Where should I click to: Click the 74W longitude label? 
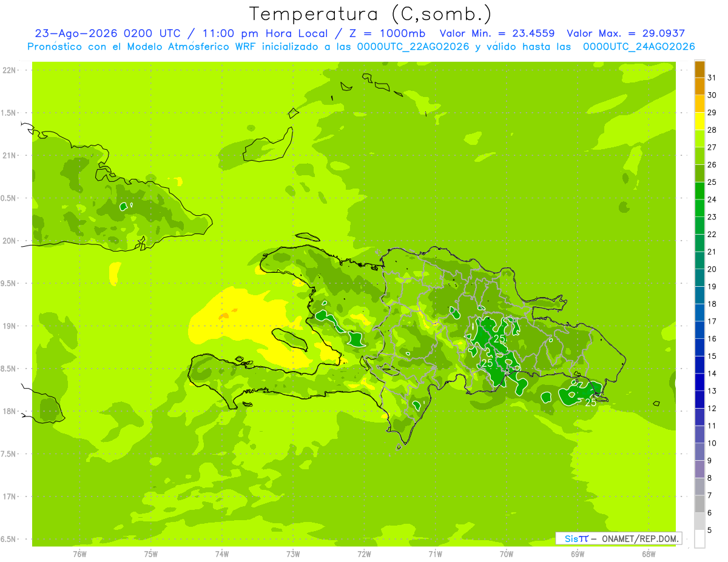click(x=222, y=554)
